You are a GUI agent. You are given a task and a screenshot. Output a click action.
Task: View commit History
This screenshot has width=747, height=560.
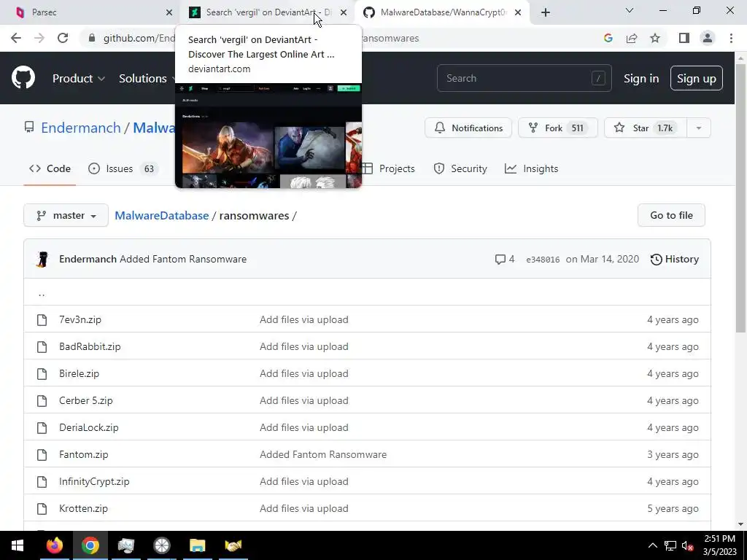click(675, 259)
